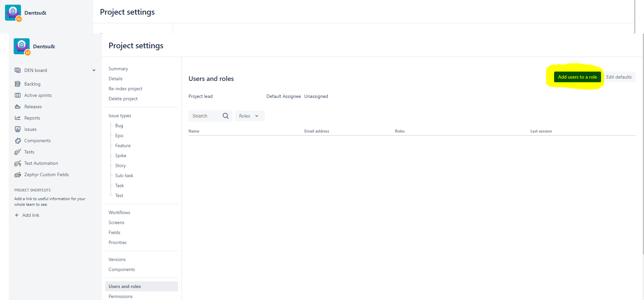Click the Releases ship icon
The image size is (644, 300).
(x=18, y=107)
